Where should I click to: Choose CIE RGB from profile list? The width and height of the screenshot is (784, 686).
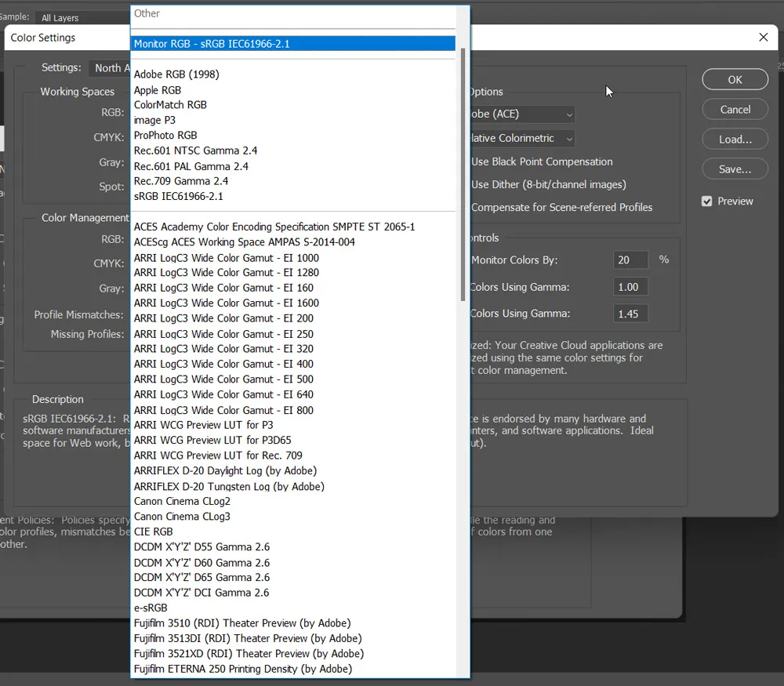tap(153, 532)
